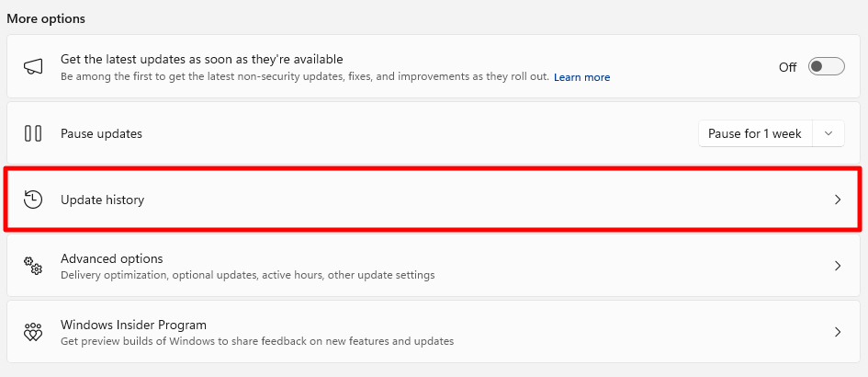Select the Advanced options title
Image resolution: width=868 pixels, height=377 pixels.
(112, 258)
